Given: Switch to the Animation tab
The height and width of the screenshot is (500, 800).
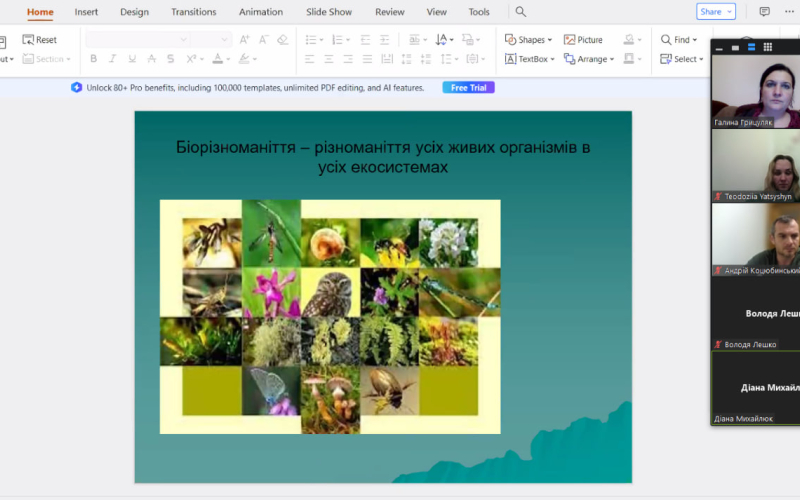Looking at the screenshot, I should point(261,12).
